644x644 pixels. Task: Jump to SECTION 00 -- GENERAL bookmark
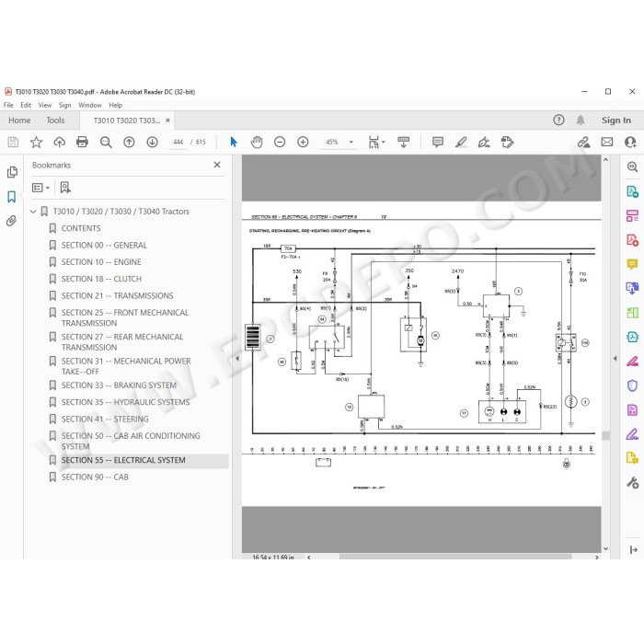(x=104, y=246)
